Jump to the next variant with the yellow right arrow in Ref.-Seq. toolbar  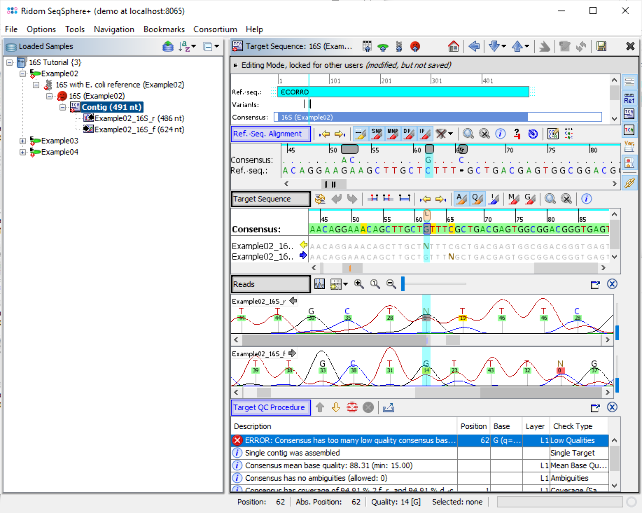pyautogui.click(x=339, y=134)
